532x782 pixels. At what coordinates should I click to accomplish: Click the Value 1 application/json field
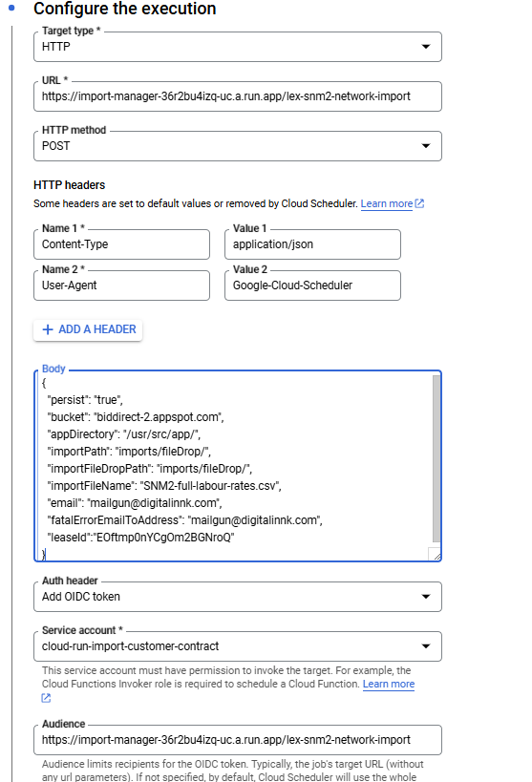pos(312,244)
